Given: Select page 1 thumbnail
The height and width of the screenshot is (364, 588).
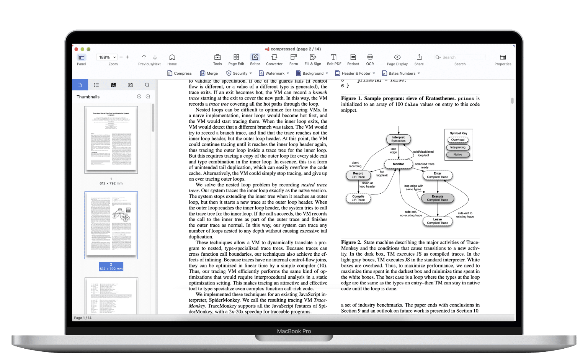Looking at the screenshot, I should click(x=111, y=140).
